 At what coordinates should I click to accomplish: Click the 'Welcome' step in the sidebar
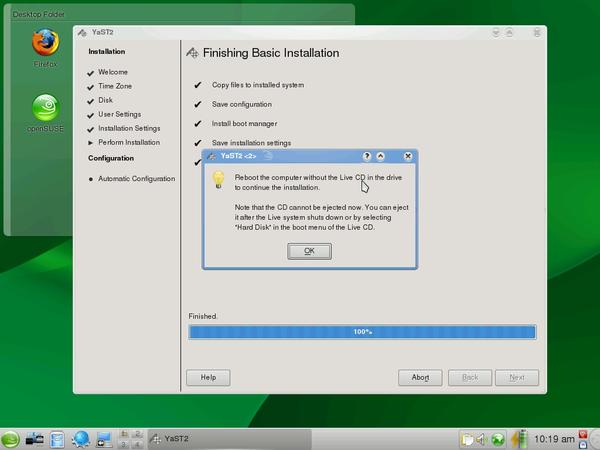pyautogui.click(x=113, y=72)
